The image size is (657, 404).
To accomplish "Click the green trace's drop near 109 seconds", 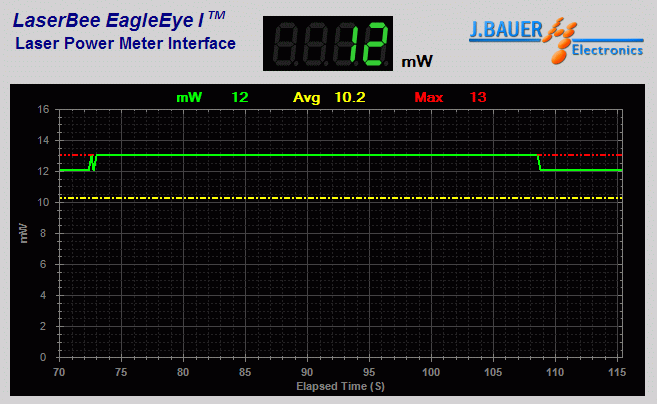I will (x=540, y=163).
